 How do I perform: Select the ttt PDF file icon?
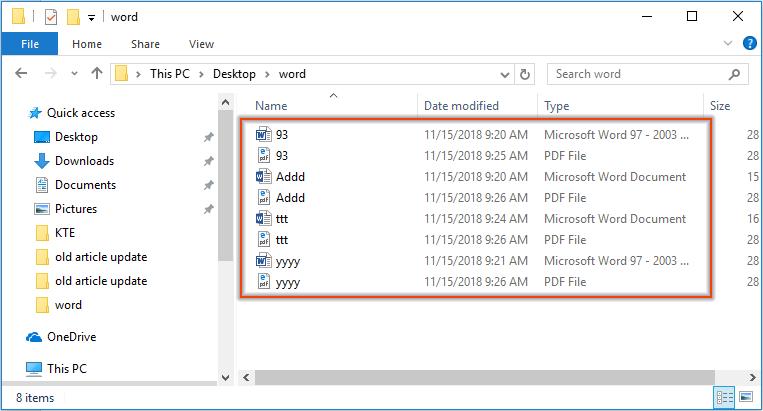click(263, 239)
